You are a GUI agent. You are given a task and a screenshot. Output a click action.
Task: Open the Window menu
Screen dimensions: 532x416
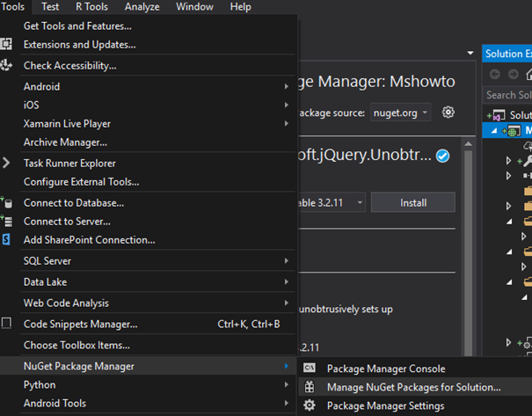194,6
